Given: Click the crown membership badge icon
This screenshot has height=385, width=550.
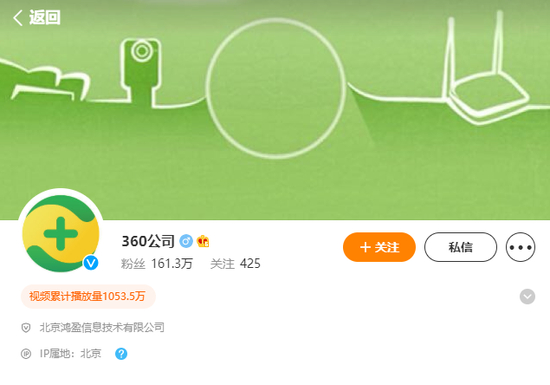Looking at the screenshot, I should point(203,241).
